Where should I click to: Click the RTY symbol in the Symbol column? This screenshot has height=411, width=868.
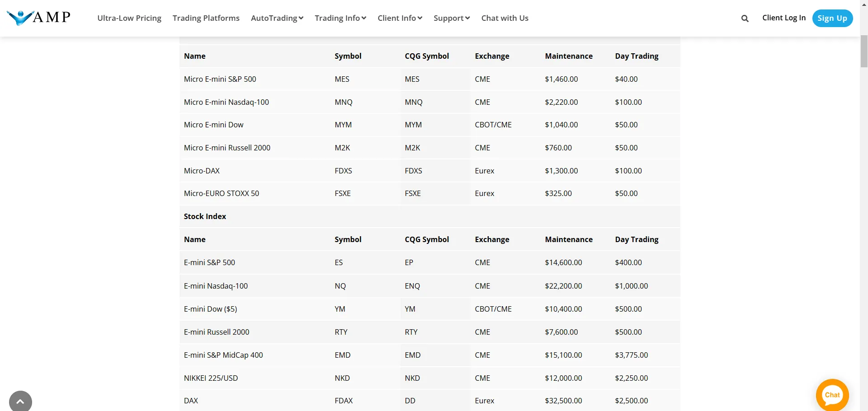click(341, 332)
